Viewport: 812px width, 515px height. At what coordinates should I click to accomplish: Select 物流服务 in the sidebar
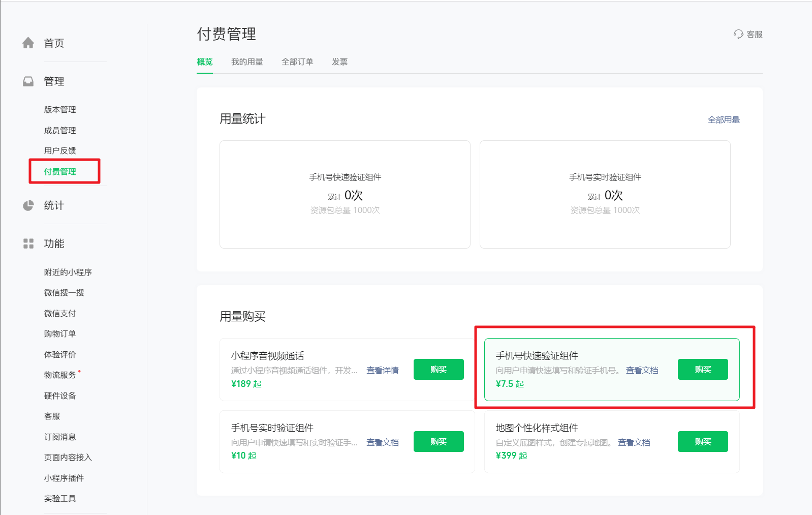(60, 375)
